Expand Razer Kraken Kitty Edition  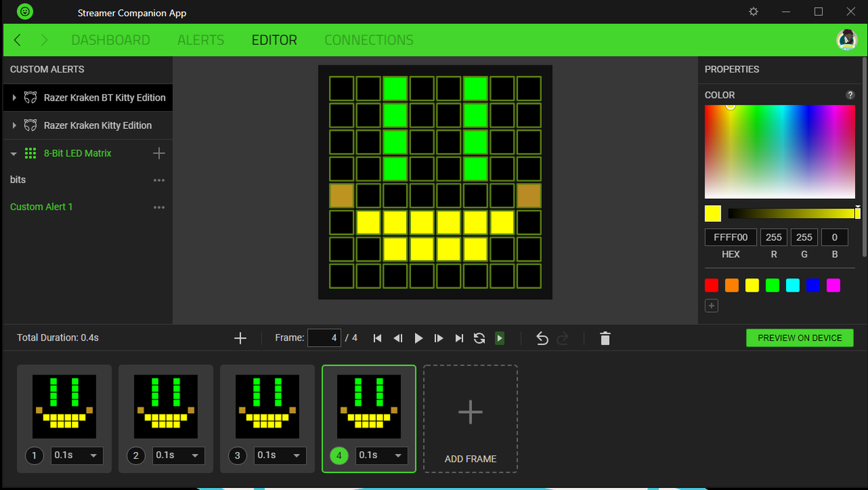point(14,126)
